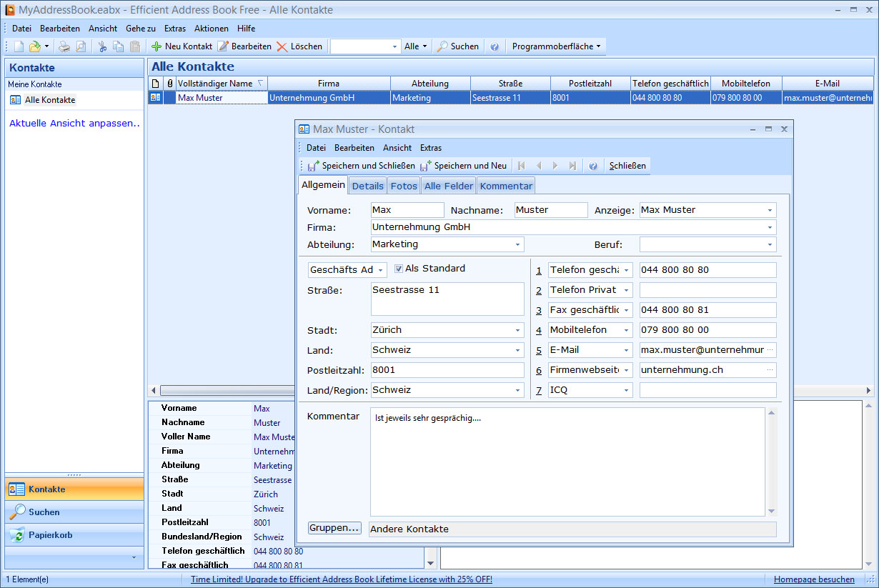879x588 pixels.
Task: Click the magnifier Suchen toolbar icon
Action: [x=443, y=46]
